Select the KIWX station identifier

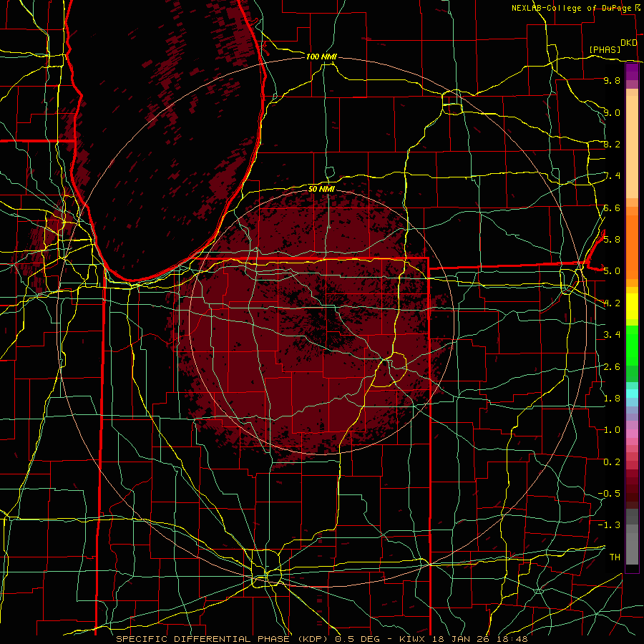coord(411,639)
